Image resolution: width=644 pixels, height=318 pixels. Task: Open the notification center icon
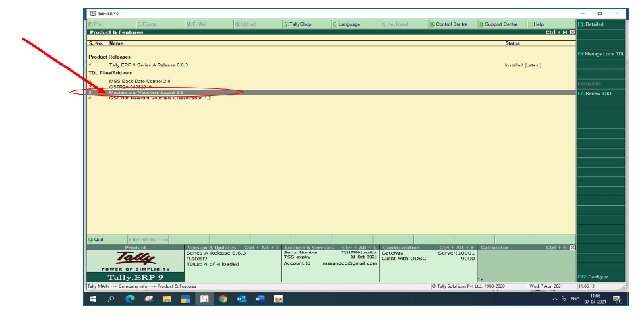click(x=616, y=299)
